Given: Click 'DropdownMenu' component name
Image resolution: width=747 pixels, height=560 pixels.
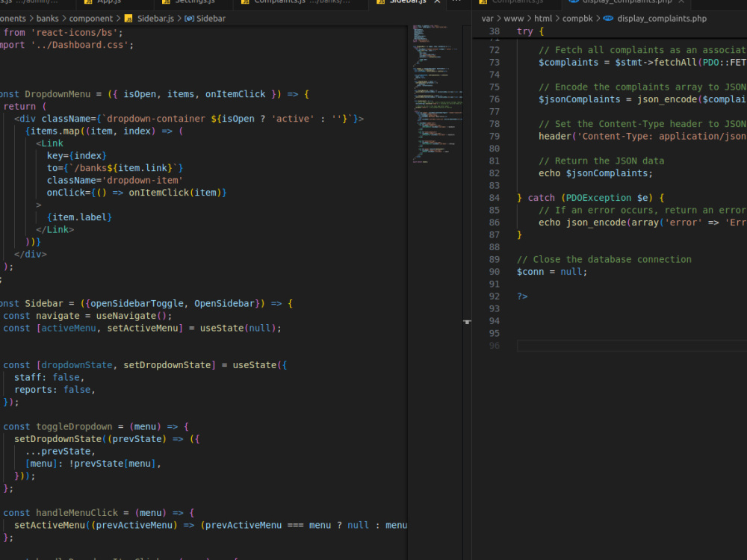Looking at the screenshot, I should [58, 94].
